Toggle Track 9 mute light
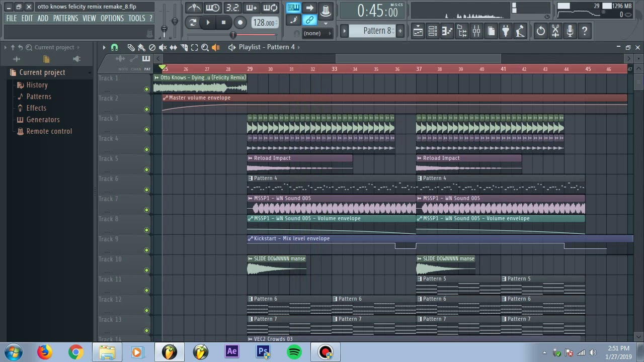The width and height of the screenshot is (644, 362). (x=146, y=250)
